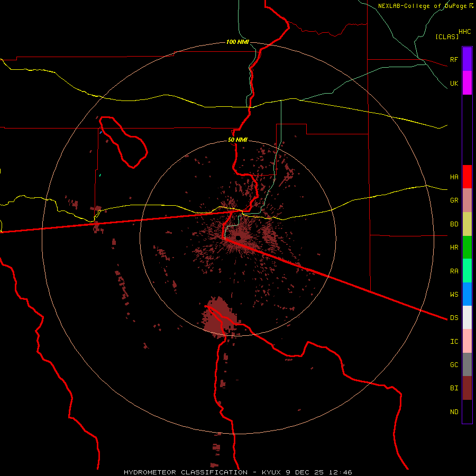Click the BD yellow legend swatch

467,224
